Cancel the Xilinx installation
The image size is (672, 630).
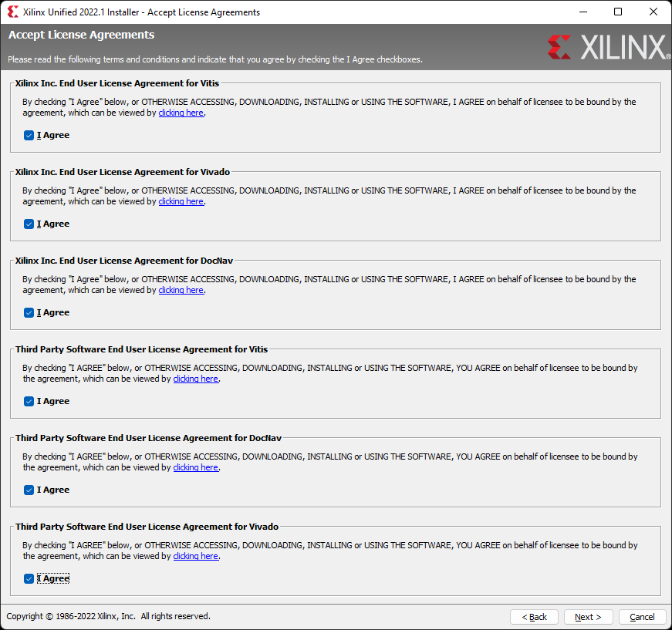pos(642,617)
